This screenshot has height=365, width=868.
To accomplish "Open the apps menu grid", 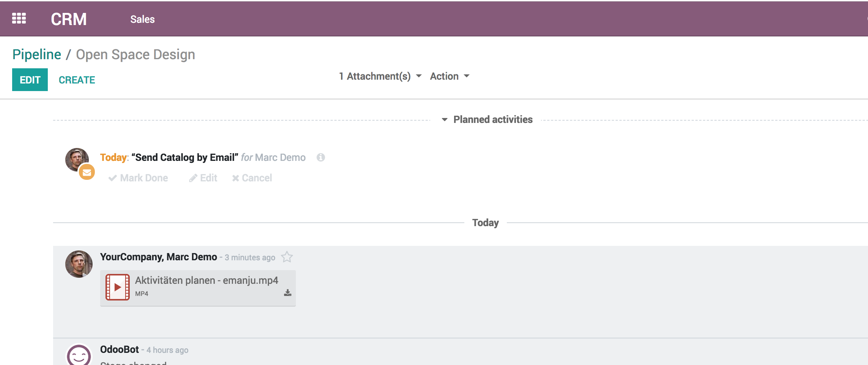I will pos(19,18).
